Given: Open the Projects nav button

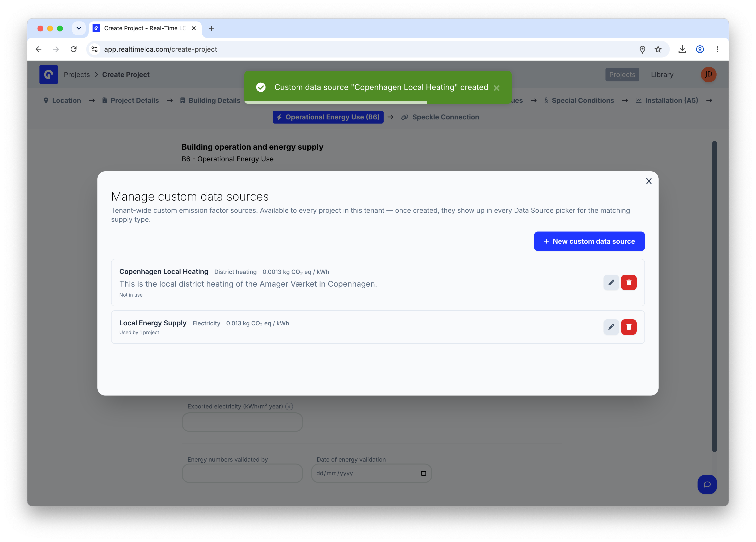Looking at the screenshot, I should (x=622, y=75).
